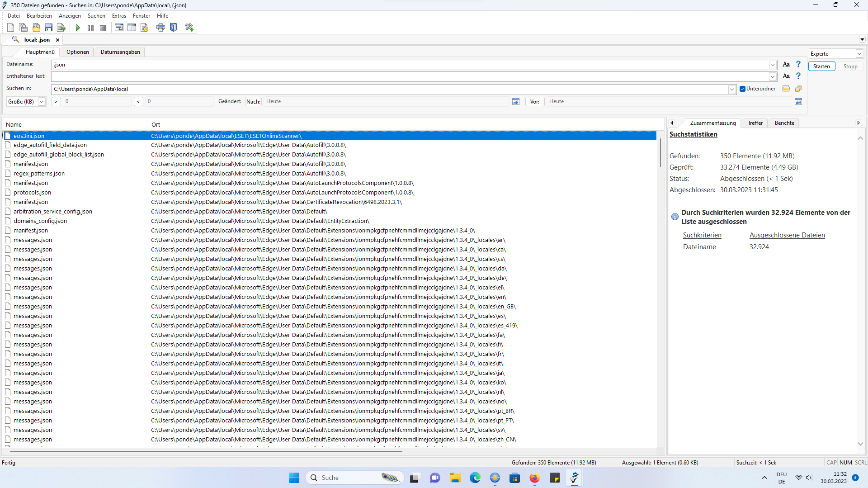Open saved search via folder-magnifier icon
Screen dimensions: 868x488
coord(36,28)
